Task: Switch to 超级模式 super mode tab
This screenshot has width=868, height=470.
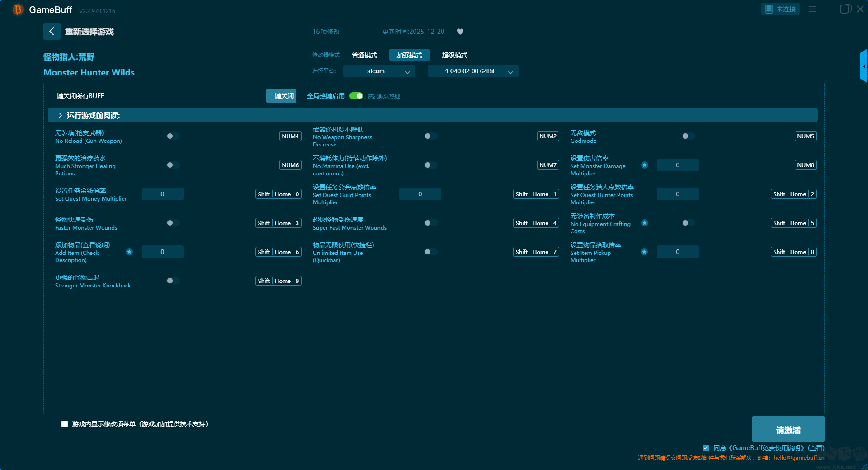Action: [454, 55]
